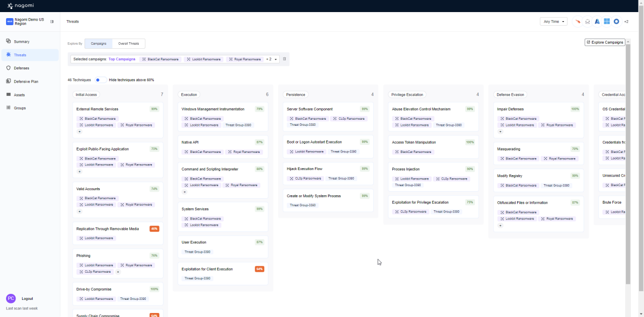Open the Summary page icon in sidebar

click(x=9, y=41)
